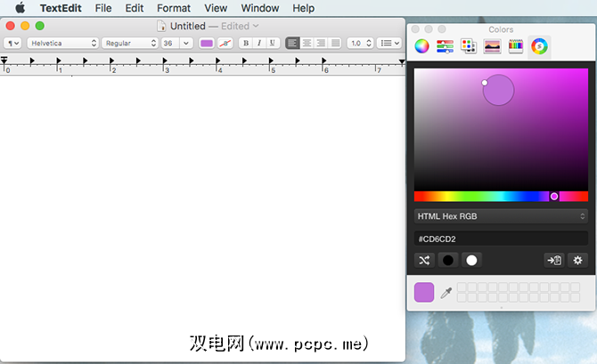This screenshot has height=364, width=597.
Task: Click the rainbow hue slider
Action: tap(501, 196)
